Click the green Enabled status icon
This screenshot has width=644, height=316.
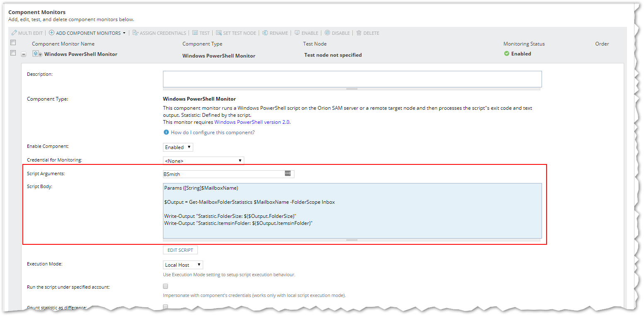[x=507, y=53]
